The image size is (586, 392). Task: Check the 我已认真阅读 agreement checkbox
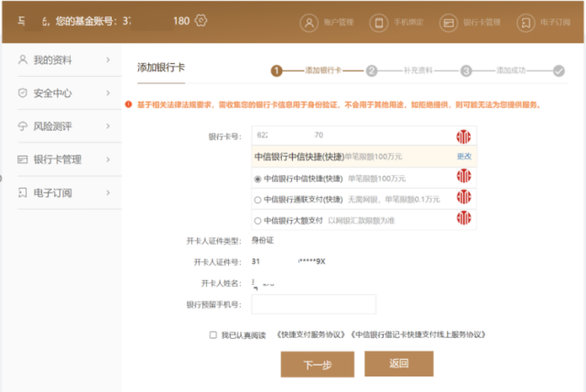pos(213,335)
